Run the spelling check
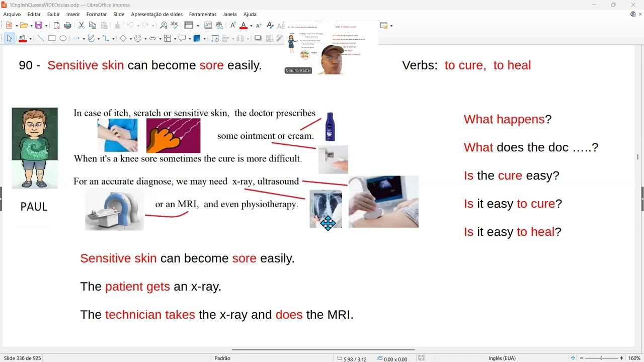Image resolution: width=644 pixels, height=362 pixels. pos(175,26)
